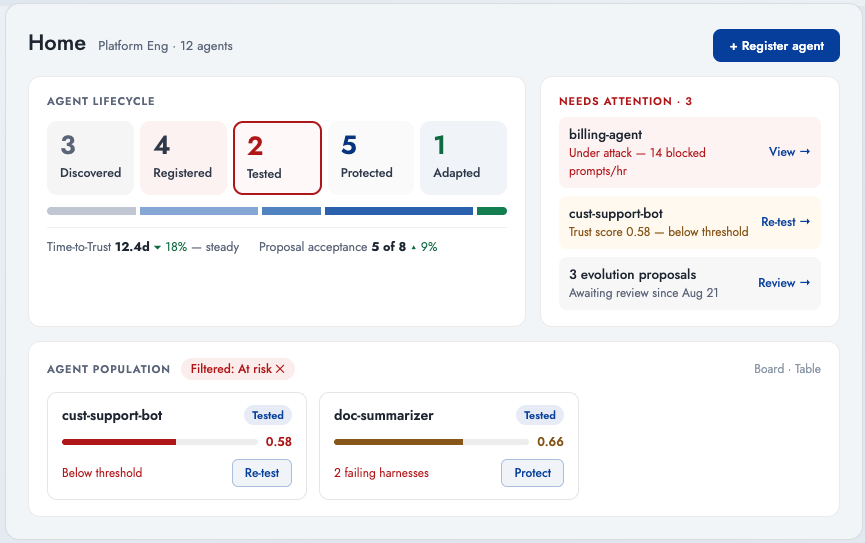Click Protect button on doc-summarizer card
The height and width of the screenshot is (543, 865).
pyautogui.click(x=532, y=473)
